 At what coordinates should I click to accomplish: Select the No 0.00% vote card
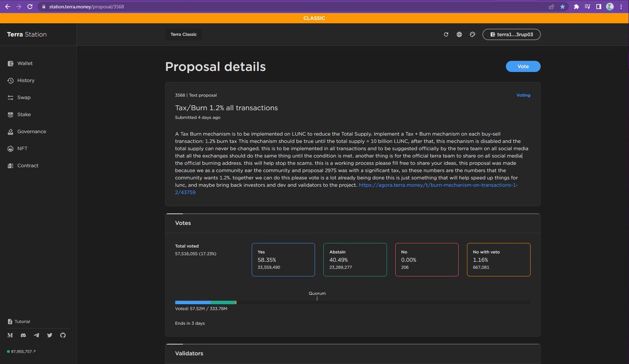pos(427,259)
